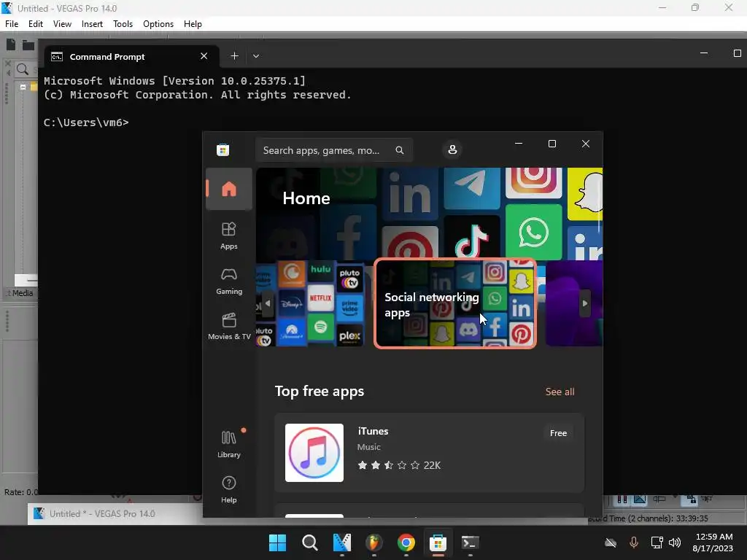The width and height of the screenshot is (747, 560).
Task: Click Store search apps, games field
Action: click(x=334, y=150)
